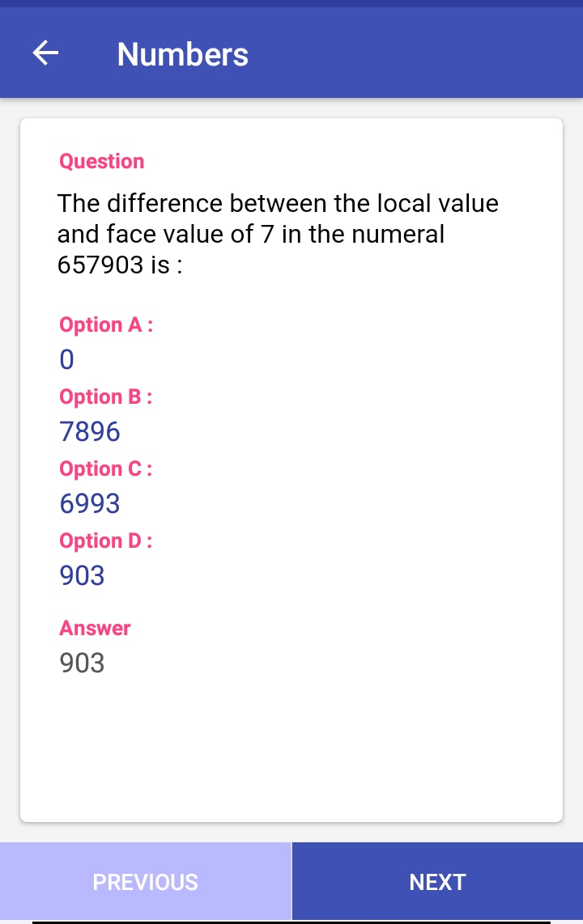Screen dimensions: 583x924
Task: Click the 'difference between the local value' text
Action: 278,202
